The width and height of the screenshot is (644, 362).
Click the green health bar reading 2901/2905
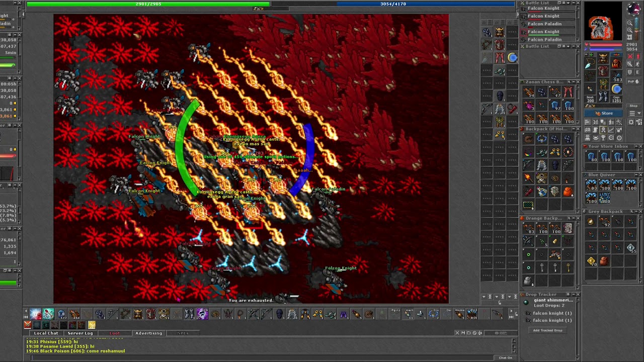pyautogui.click(x=148, y=4)
